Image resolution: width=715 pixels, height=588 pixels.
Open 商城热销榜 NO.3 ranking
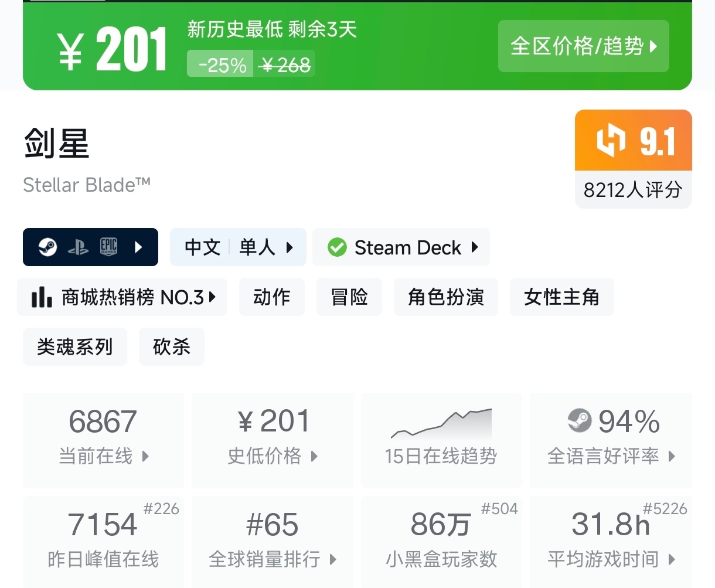tap(122, 297)
